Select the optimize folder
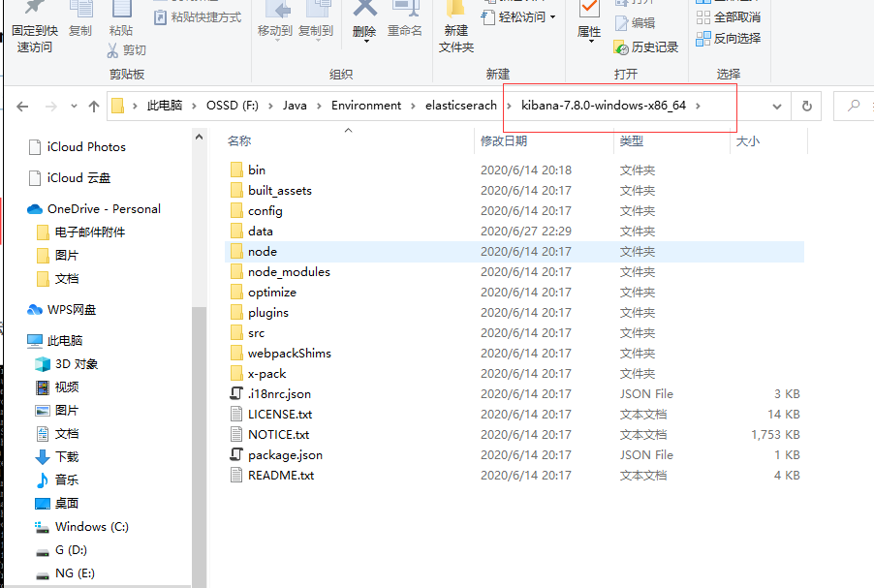 click(514, 292)
